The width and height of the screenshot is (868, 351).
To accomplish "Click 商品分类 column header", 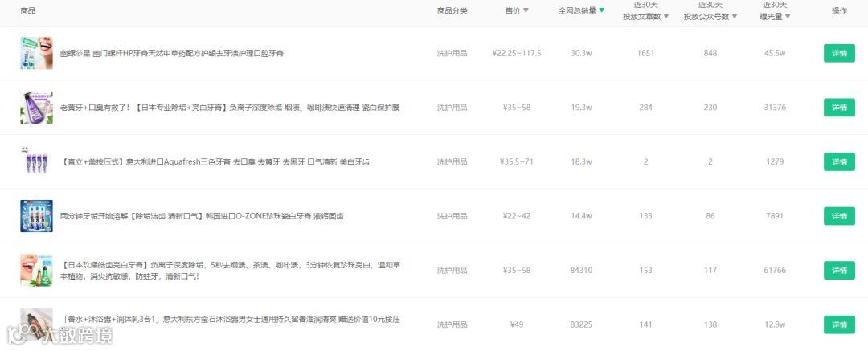I will [452, 10].
